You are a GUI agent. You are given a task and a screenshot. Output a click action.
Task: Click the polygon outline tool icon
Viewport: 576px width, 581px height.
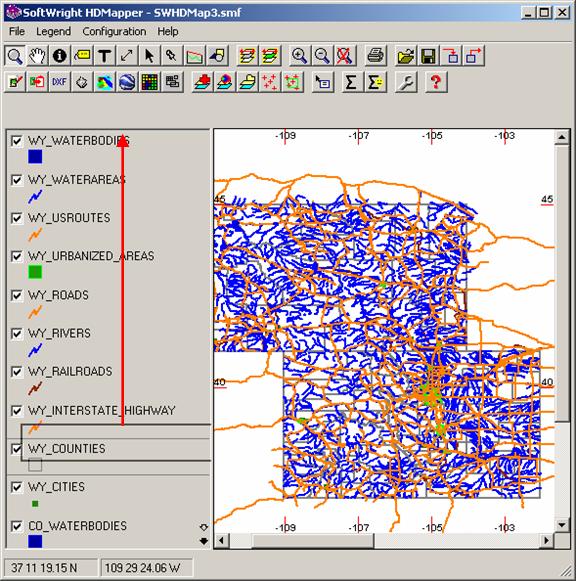click(x=82, y=82)
